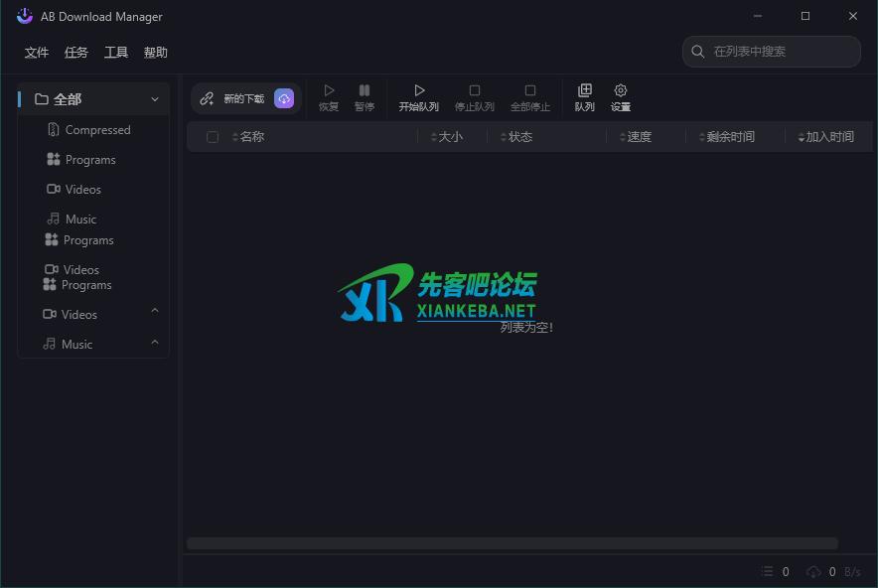Image resolution: width=878 pixels, height=588 pixels.
Task: Open Settings (设置) gear icon
Action: [x=621, y=91]
